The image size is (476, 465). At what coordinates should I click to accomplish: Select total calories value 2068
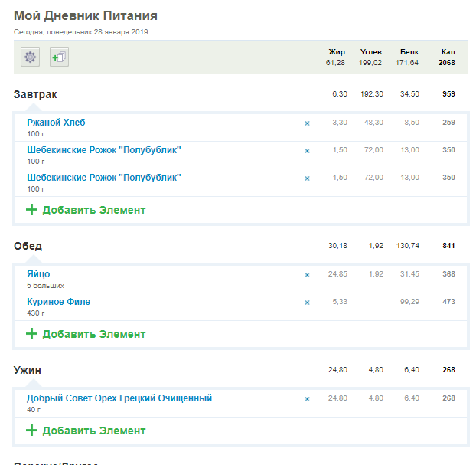(447, 63)
